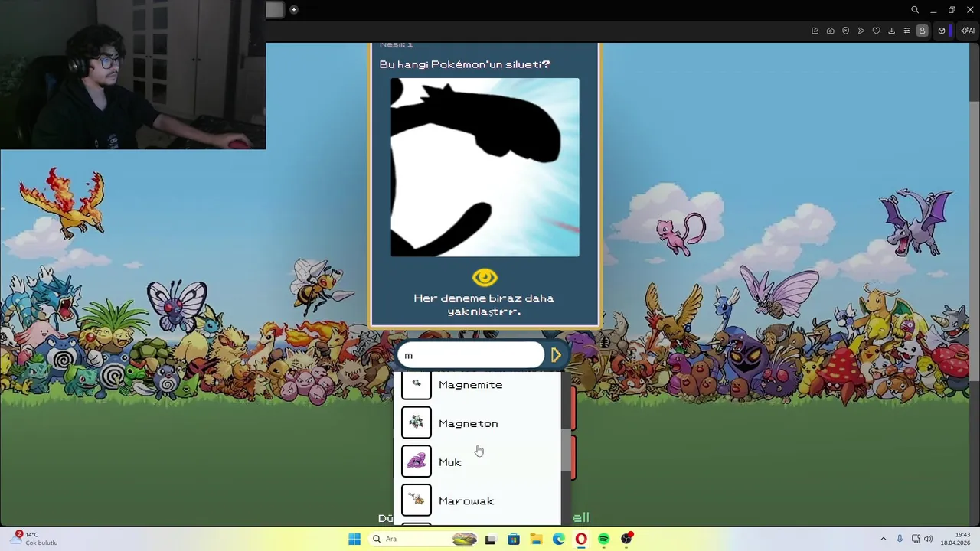980x551 pixels.
Task: Select the active browser tab
Action: [275, 10]
